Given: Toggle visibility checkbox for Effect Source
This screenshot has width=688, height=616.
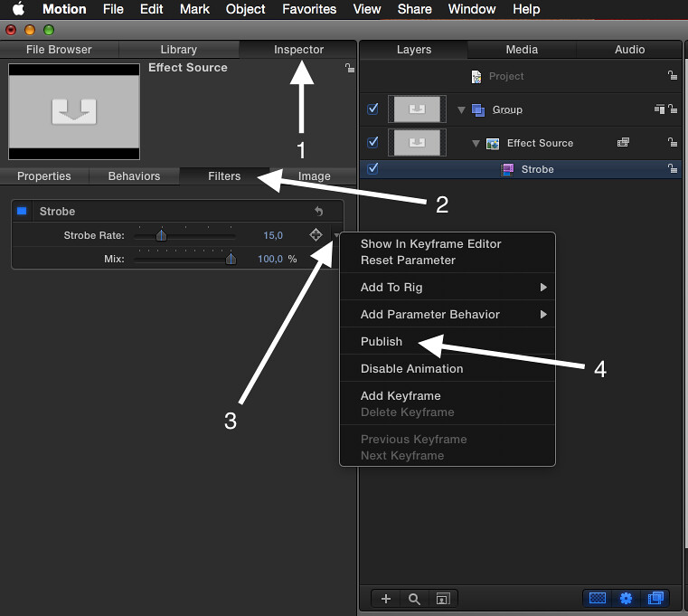Looking at the screenshot, I should [x=372, y=142].
